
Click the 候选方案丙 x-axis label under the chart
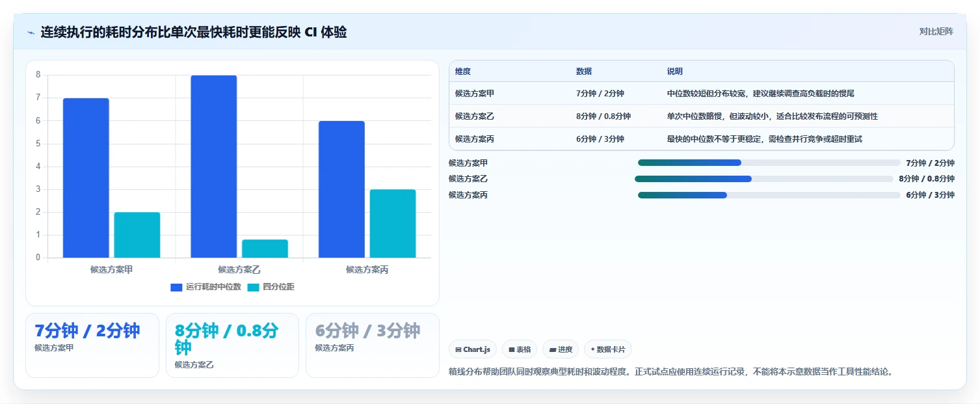coord(367,269)
